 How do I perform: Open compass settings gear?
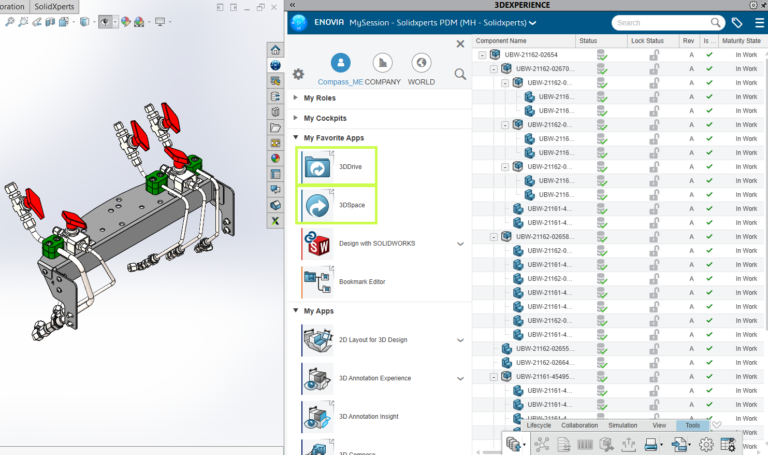(x=298, y=74)
